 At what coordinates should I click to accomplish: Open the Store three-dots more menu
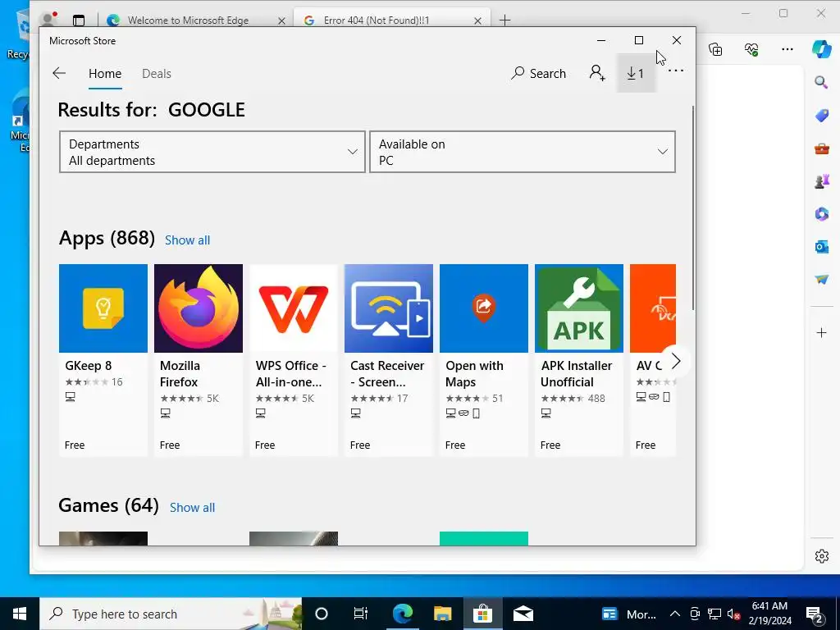(676, 71)
